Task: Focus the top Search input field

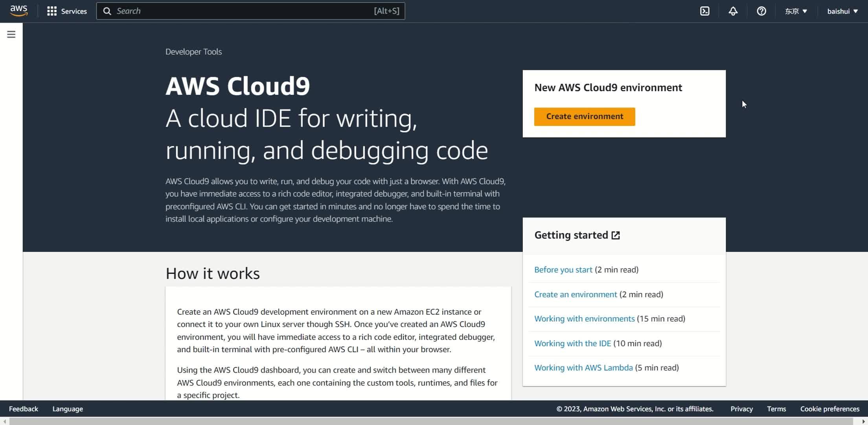Action: click(244, 11)
